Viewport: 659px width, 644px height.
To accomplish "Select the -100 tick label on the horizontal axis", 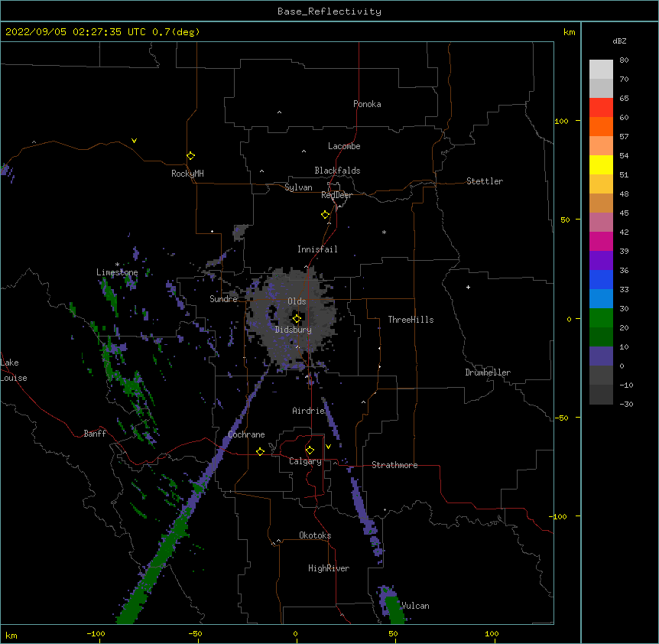I will [x=96, y=633].
